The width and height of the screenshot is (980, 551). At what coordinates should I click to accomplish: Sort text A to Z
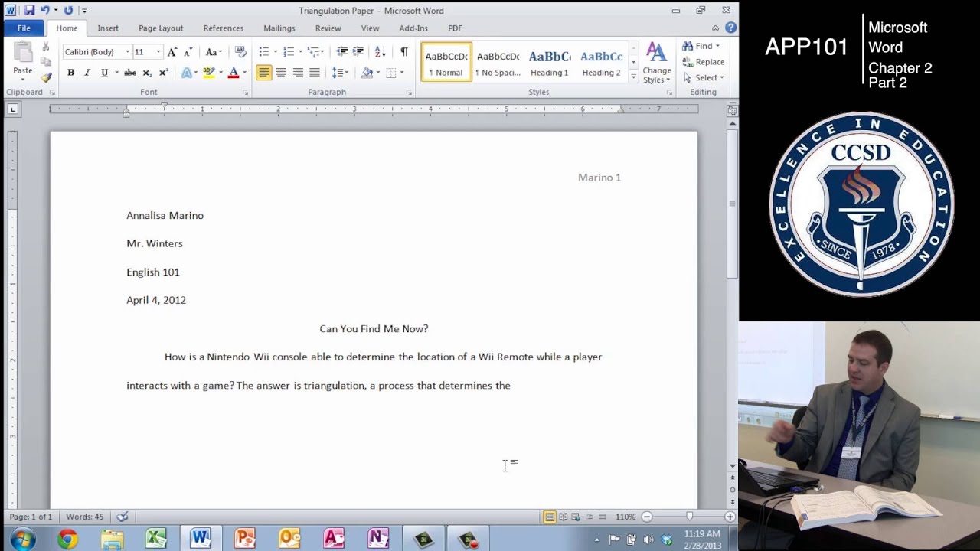[381, 52]
